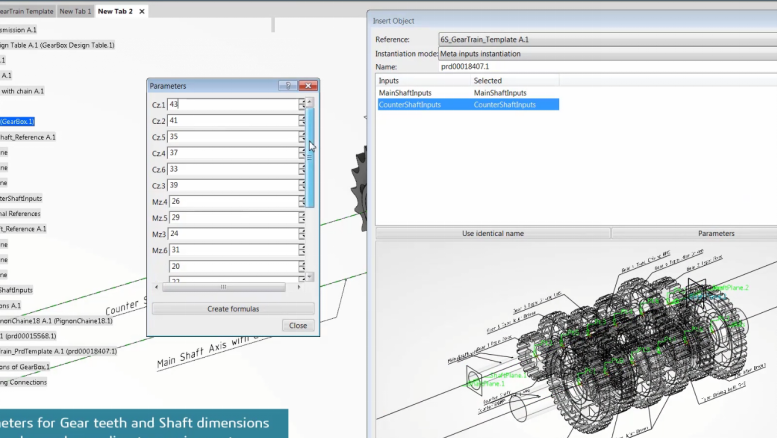778x438 pixels.
Task: Click the spinner arrows for Cz.3
Action: tap(302, 185)
